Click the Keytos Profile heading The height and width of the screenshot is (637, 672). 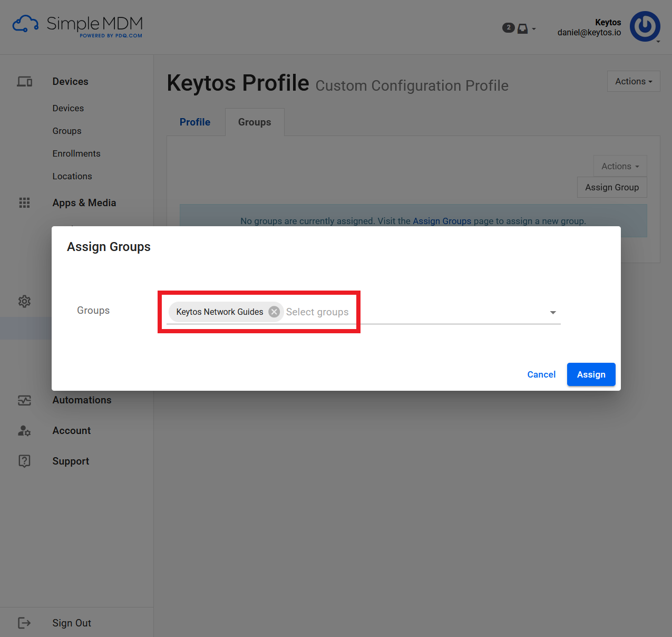click(238, 83)
